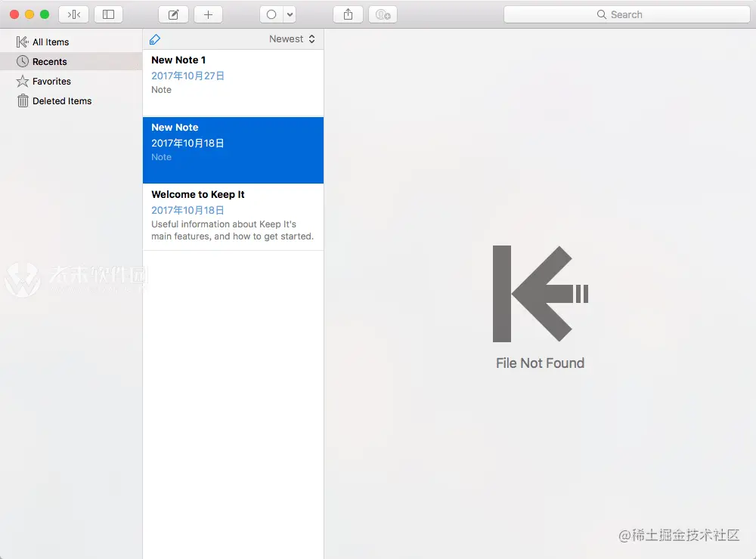Select the New Note 1 list item
The width and height of the screenshot is (756, 559).
point(233,83)
